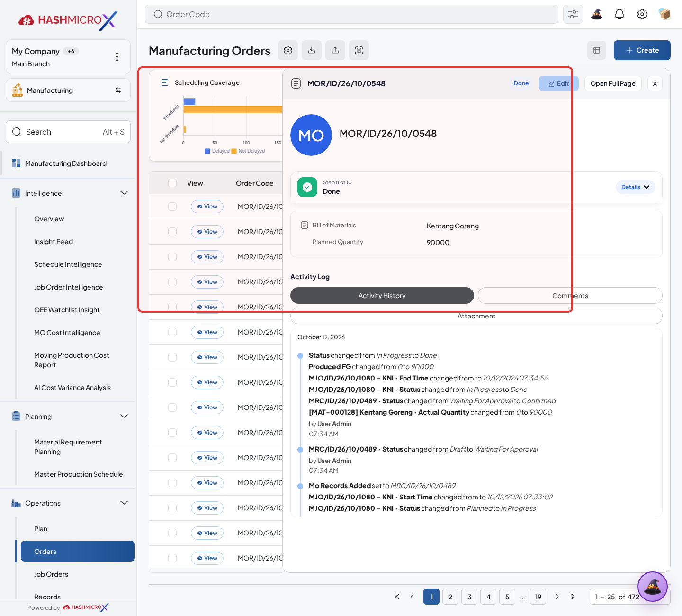This screenshot has width=682, height=616.
Task: Check the second order row checkbox
Action: point(172,232)
